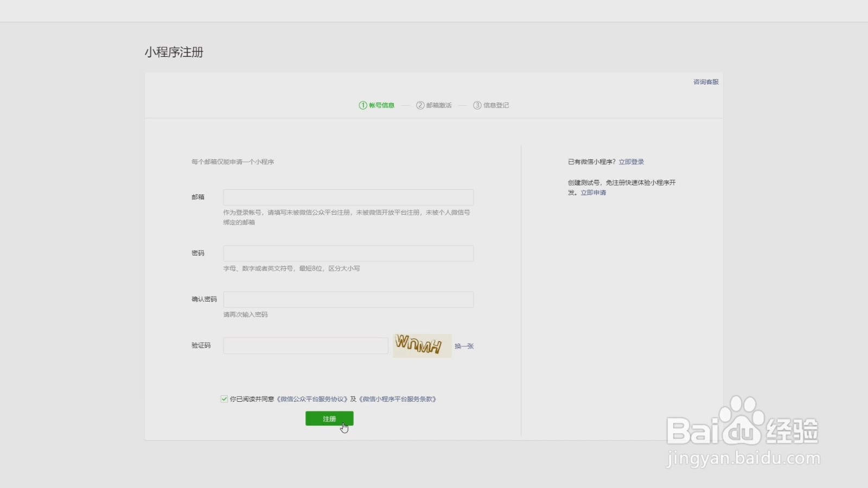Refresh captcha via 换一张 link
The height and width of the screenshot is (488, 868).
(464, 346)
